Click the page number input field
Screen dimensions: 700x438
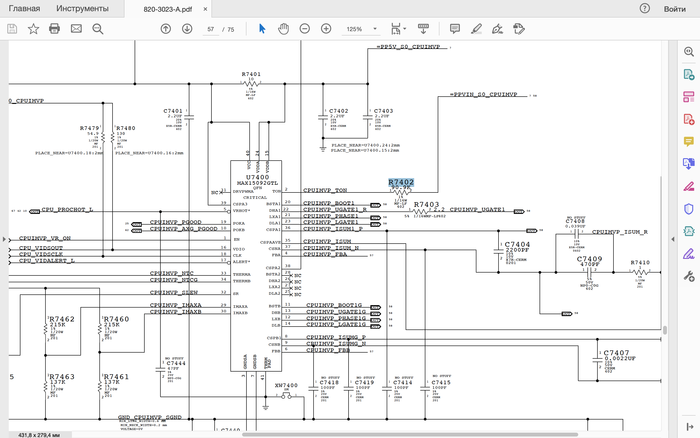point(212,29)
